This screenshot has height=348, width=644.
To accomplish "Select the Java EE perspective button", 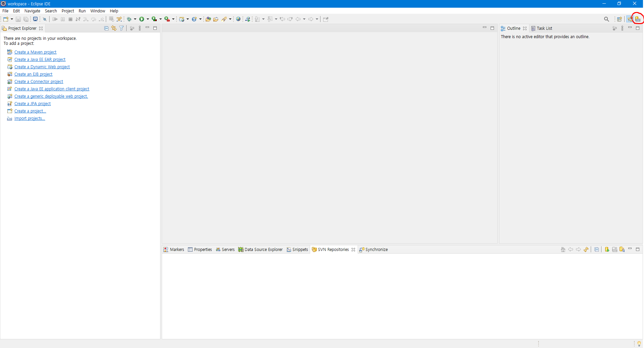I will point(630,19).
